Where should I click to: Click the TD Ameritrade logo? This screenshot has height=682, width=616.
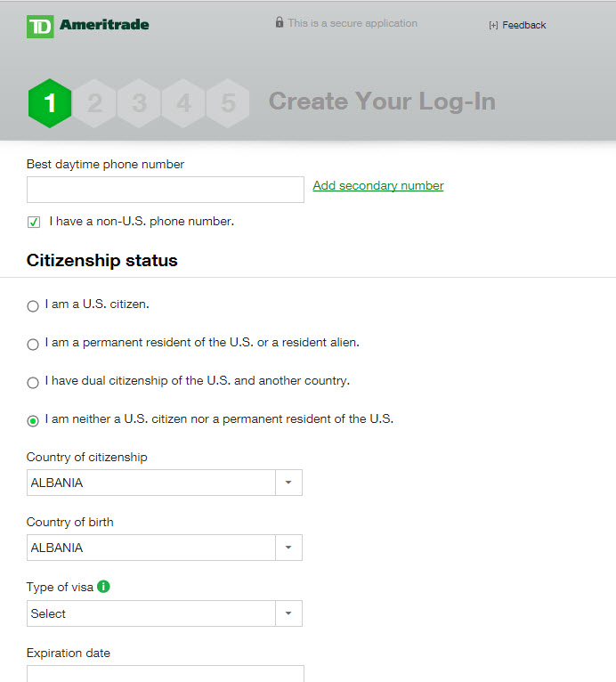[x=87, y=26]
